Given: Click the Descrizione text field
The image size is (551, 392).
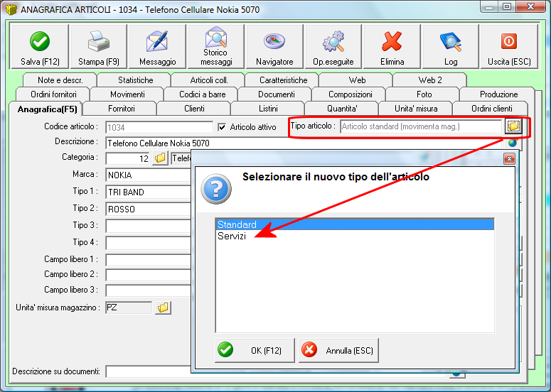Looking at the screenshot, I should (x=305, y=143).
